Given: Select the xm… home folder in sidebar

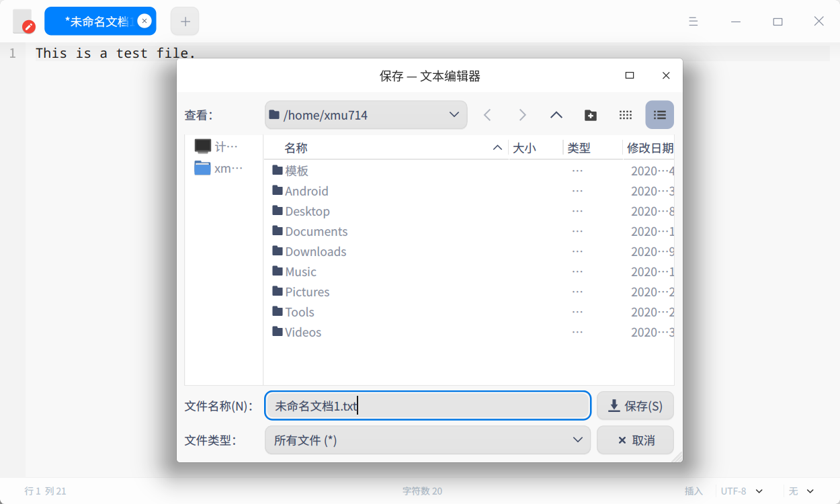Looking at the screenshot, I should [218, 168].
